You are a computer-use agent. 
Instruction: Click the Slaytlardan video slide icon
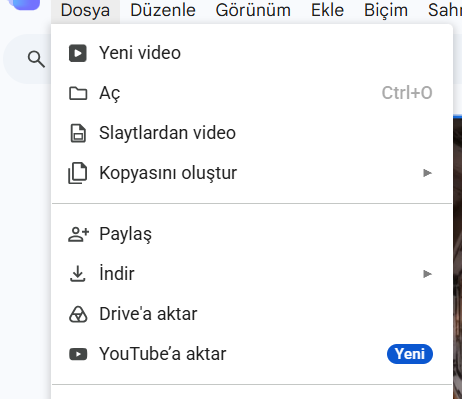click(x=78, y=133)
